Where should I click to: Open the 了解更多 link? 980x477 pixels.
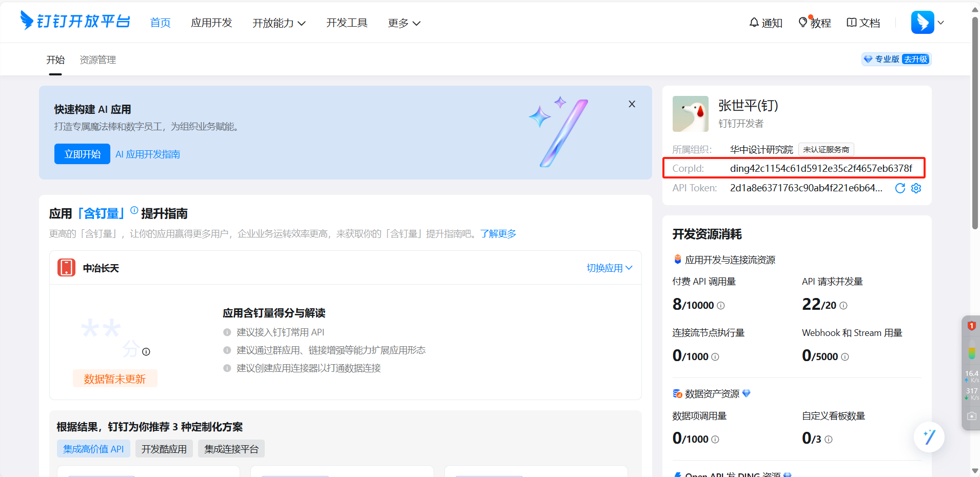tap(498, 234)
